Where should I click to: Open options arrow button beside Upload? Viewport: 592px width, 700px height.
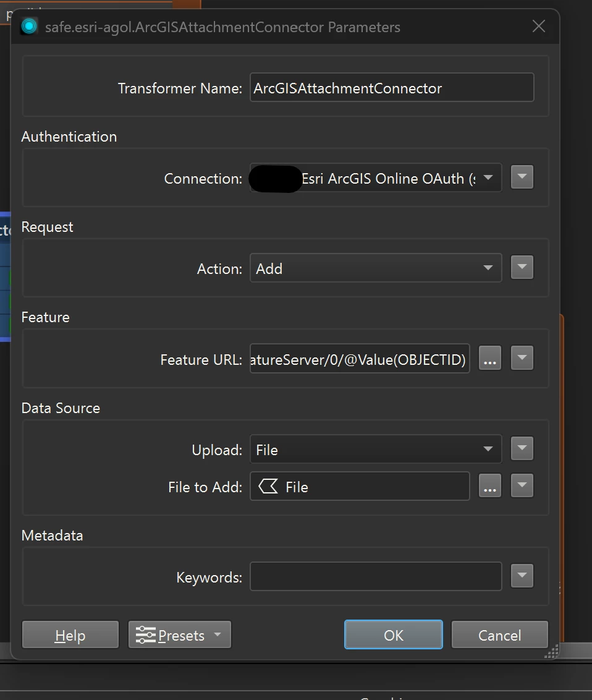[522, 449]
